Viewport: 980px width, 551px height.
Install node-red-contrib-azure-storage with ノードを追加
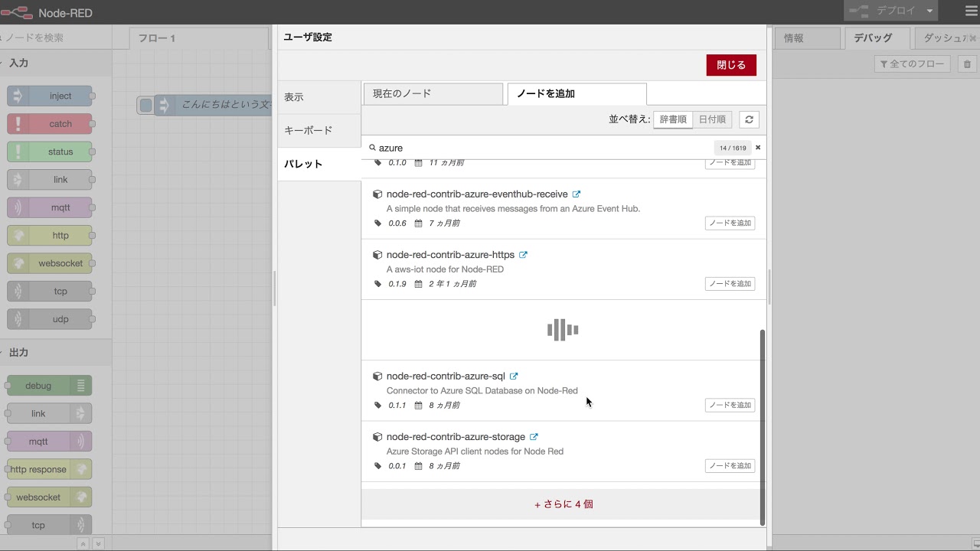click(x=730, y=465)
